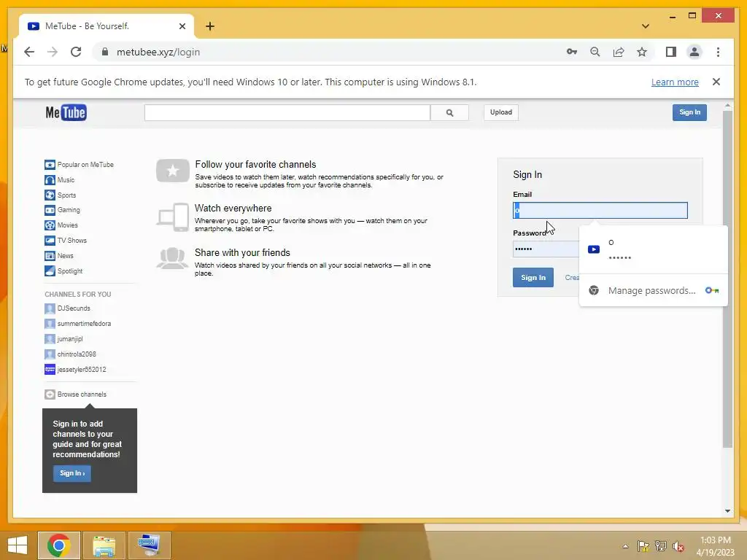Open the taskbar computer keyboard app
This screenshot has height=560, width=747.
tap(149, 545)
